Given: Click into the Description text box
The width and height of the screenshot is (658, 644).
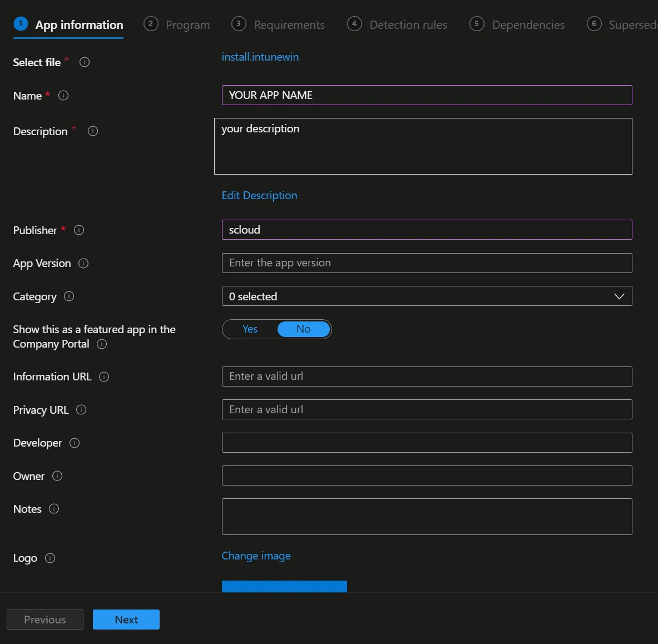Looking at the screenshot, I should (x=423, y=146).
